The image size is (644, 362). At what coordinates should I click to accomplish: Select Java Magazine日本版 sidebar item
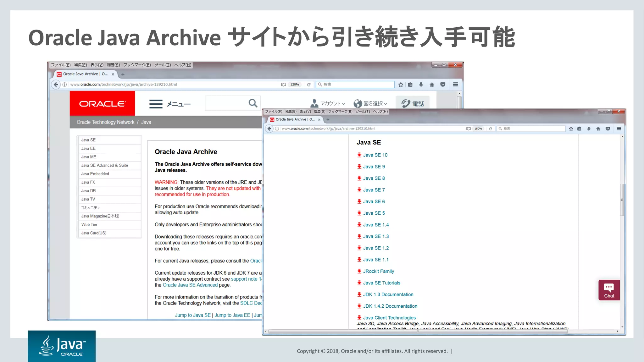tap(109, 216)
